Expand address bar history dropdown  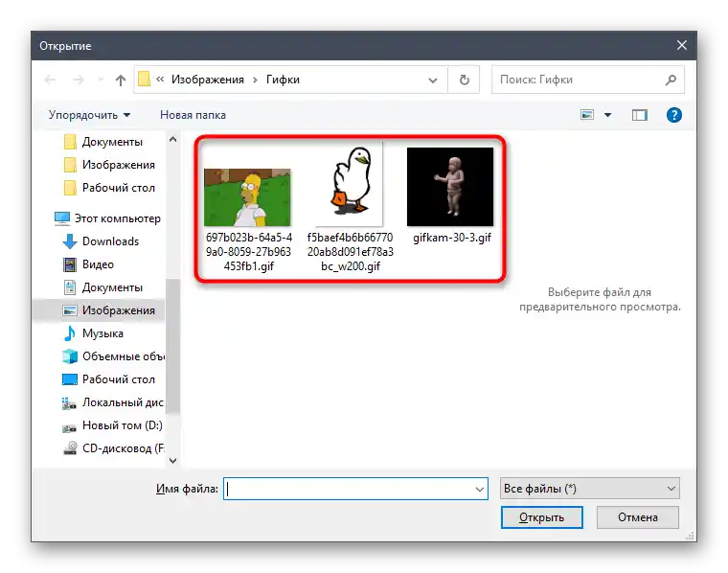click(x=433, y=80)
